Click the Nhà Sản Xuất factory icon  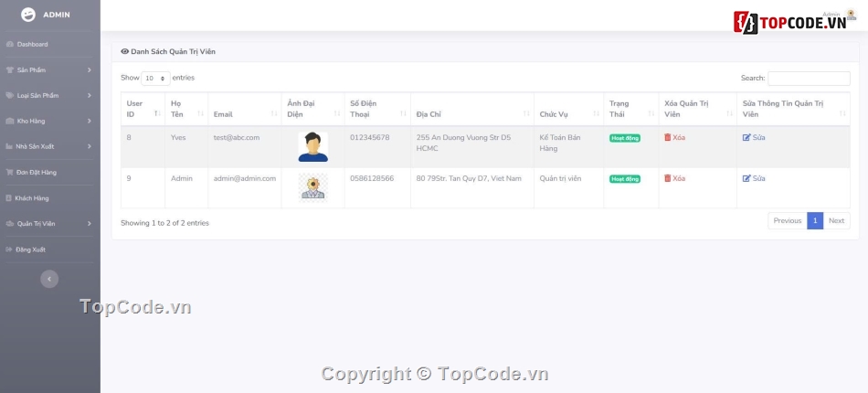tap(9, 146)
